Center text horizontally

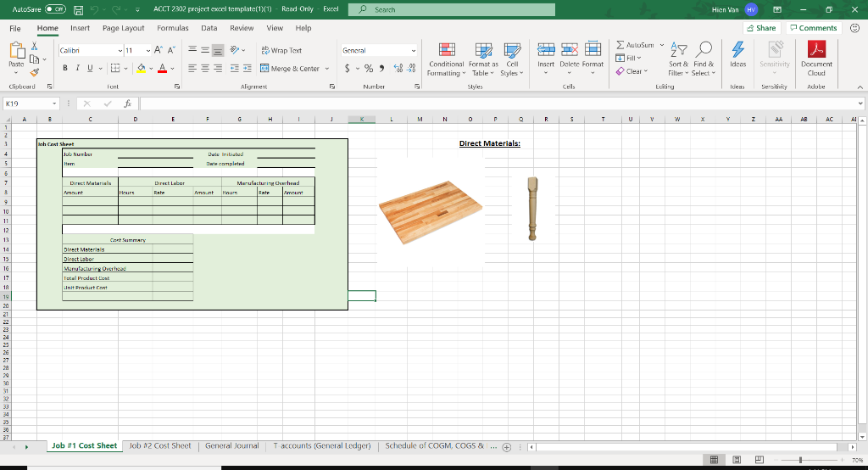(205, 68)
